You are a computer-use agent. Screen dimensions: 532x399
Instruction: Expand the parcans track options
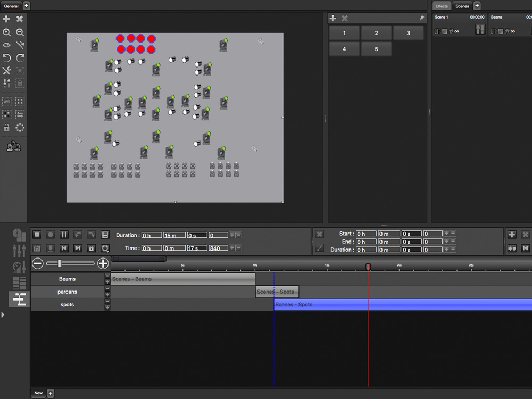(x=107, y=295)
